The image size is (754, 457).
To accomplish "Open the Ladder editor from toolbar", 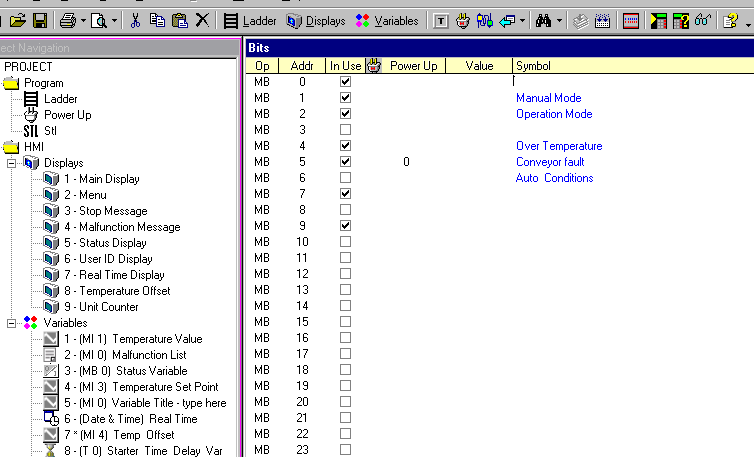I will [x=250, y=20].
